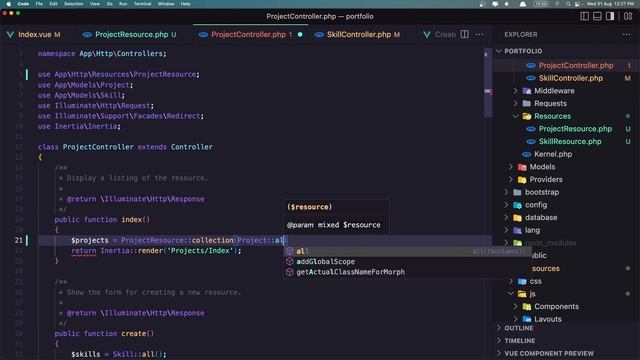
Task: Close unsaved ProjectController.php tab dot
Action: 300,35
